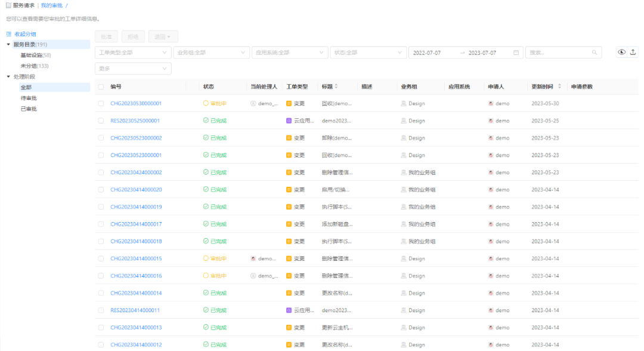The width and height of the screenshot is (644, 351).
Task: Click the 当前处理人 column header
Action: click(264, 87)
